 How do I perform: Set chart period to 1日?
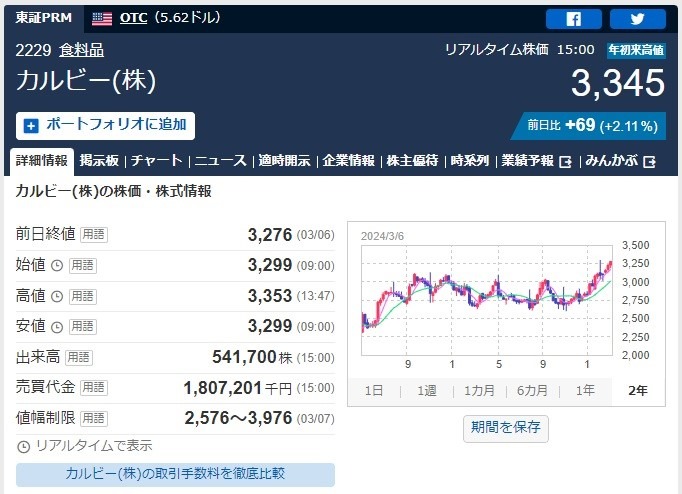tap(374, 391)
